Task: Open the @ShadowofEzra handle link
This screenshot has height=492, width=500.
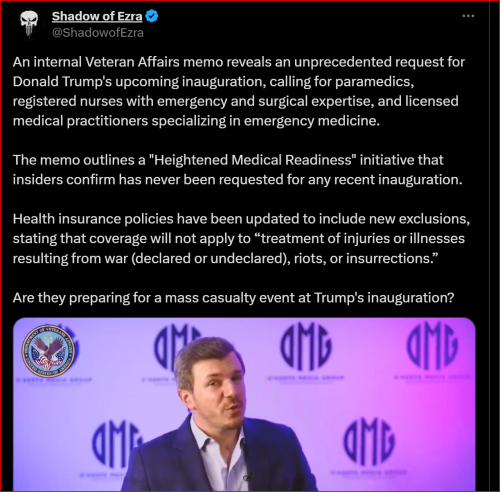Action: [98, 33]
